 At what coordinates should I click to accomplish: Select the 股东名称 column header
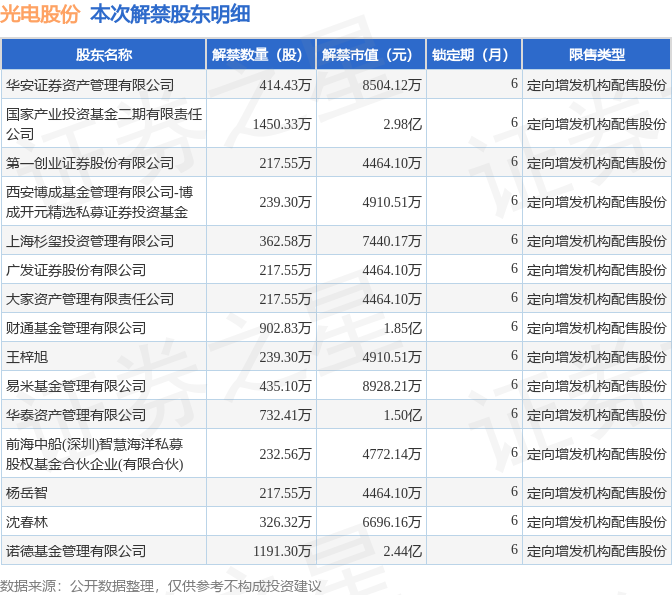click(x=104, y=55)
